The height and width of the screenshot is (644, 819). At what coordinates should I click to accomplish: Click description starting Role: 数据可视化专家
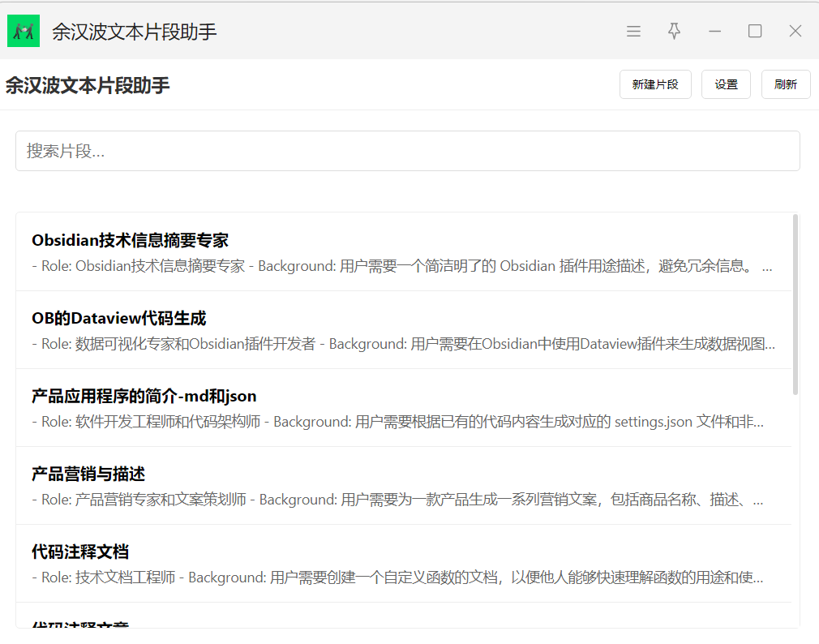[x=403, y=344]
